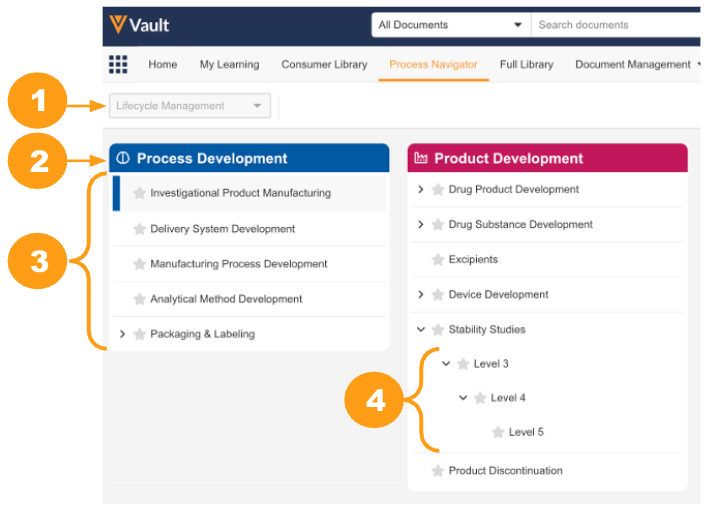Image resolution: width=707 pixels, height=511 pixels.
Task: Open the Lifecycle Management dropdown
Action: pyautogui.click(x=189, y=106)
